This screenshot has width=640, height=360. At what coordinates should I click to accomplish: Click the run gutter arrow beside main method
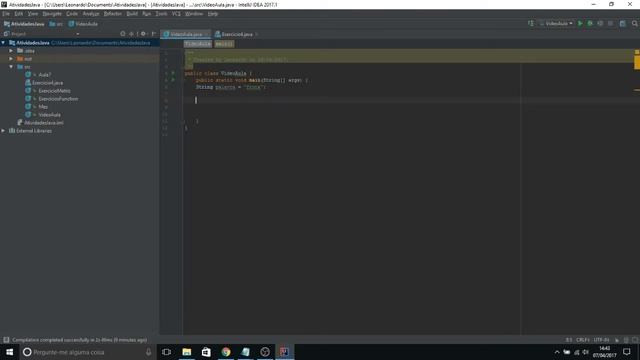click(x=173, y=80)
